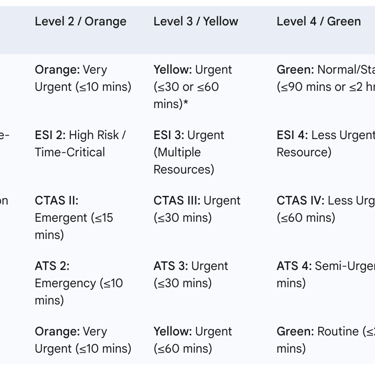Click the Yellow: Urgent (≤30 or ≤60 mins) cell
The image size is (375, 366).
click(x=193, y=87)
